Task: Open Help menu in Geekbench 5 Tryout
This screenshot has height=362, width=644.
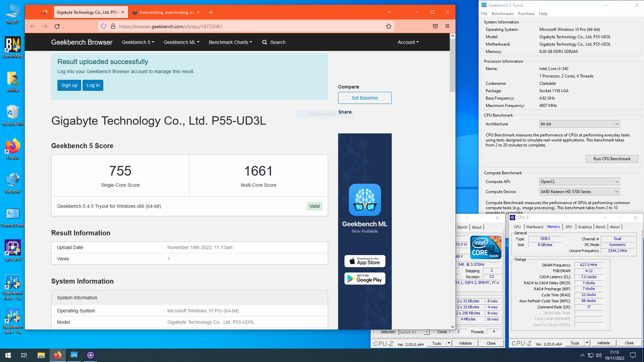Action: (x=543, y=14)
